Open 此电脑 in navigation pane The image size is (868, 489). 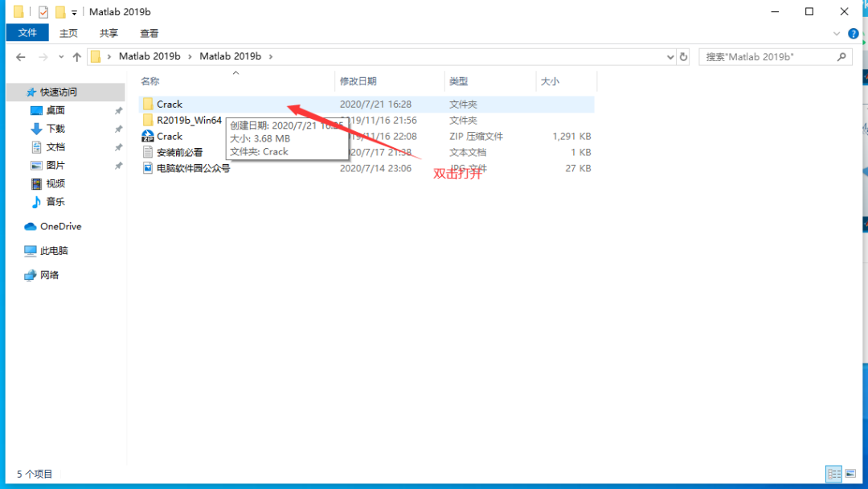54,250
